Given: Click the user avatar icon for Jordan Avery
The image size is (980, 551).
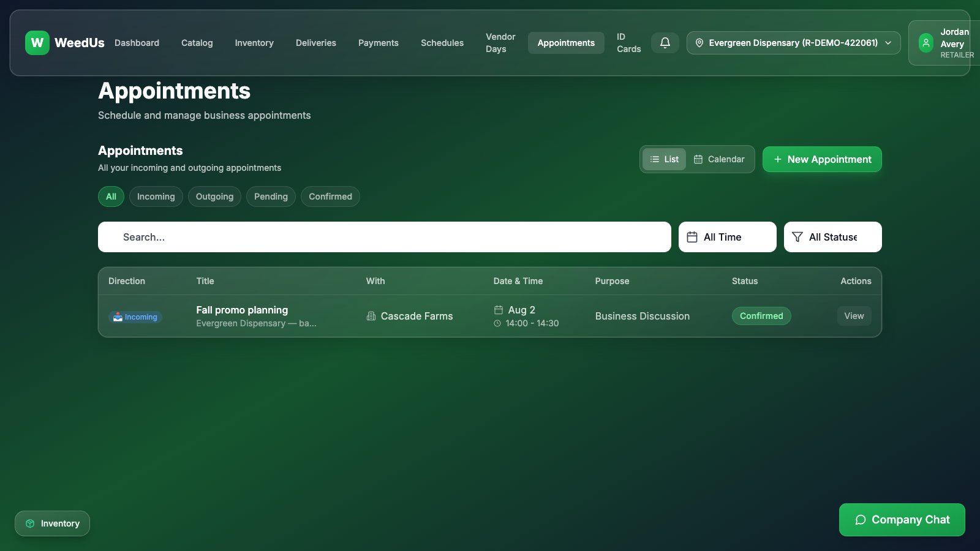Looking at the screenshot, I should pos(926,43).
